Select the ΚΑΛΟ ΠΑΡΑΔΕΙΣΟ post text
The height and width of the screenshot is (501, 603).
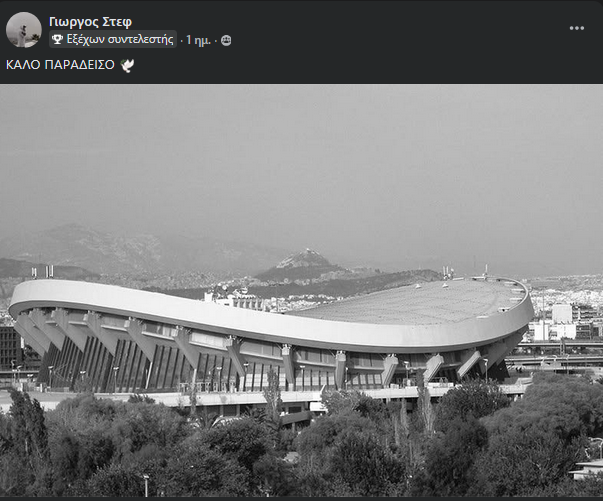point(60,65)
